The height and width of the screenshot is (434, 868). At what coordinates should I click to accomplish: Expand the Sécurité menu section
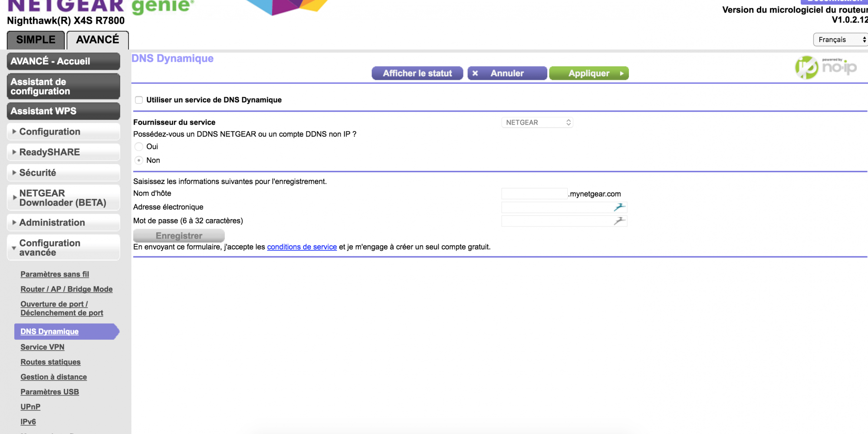(x=63, y=173)
